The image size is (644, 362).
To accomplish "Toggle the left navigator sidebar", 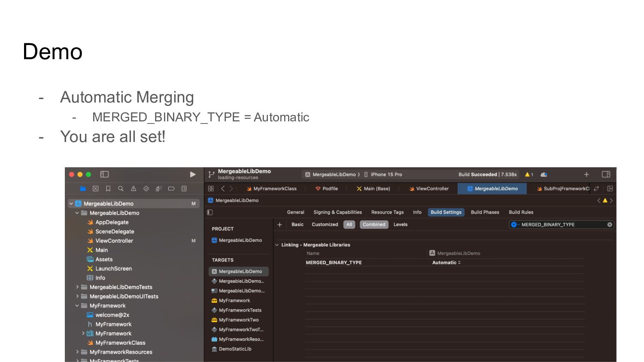I will tap(104, 175).
